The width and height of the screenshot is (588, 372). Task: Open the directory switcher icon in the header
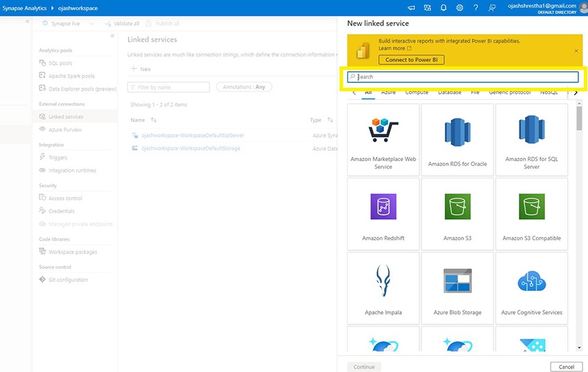point(427,8)
